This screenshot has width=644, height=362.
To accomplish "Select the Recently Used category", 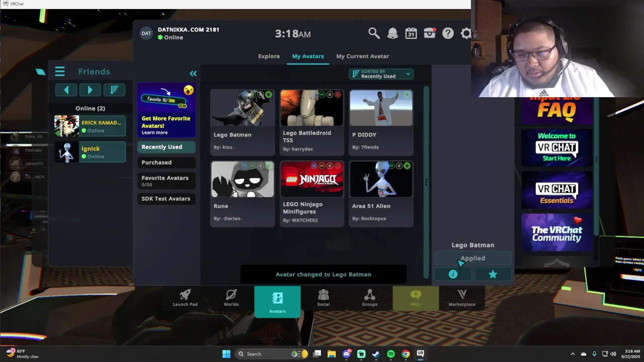I will (167, 147).
